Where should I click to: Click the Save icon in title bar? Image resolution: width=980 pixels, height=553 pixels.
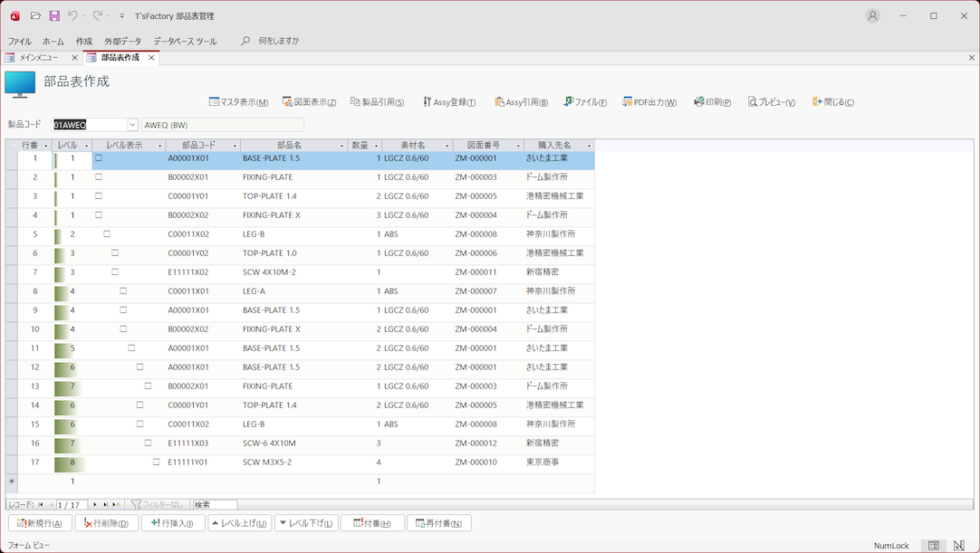pos(54,16)
